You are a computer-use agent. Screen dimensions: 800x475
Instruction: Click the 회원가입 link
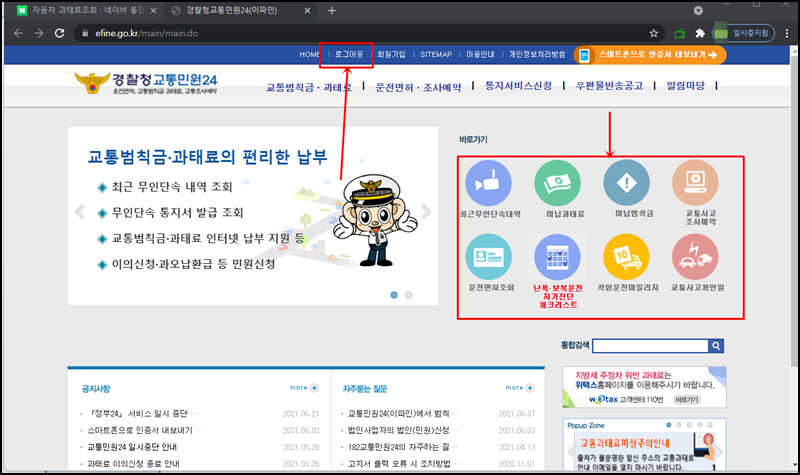point(391,54)
